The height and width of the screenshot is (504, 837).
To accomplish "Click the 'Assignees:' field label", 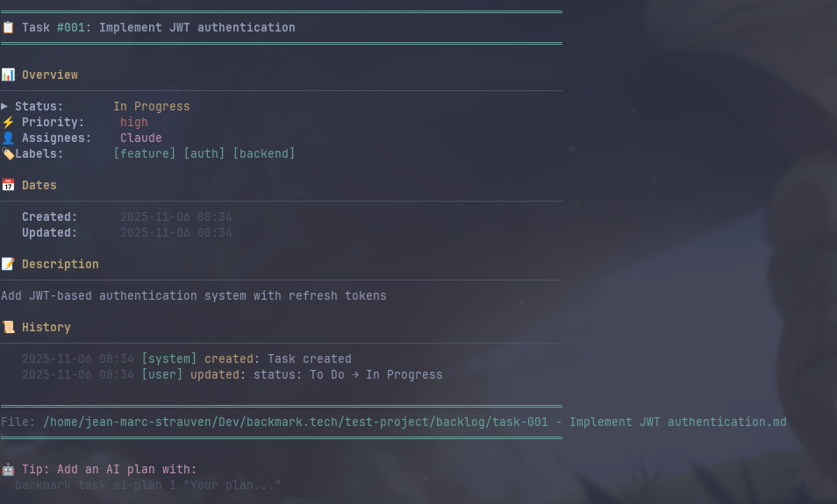I will (x=56, y=138).
